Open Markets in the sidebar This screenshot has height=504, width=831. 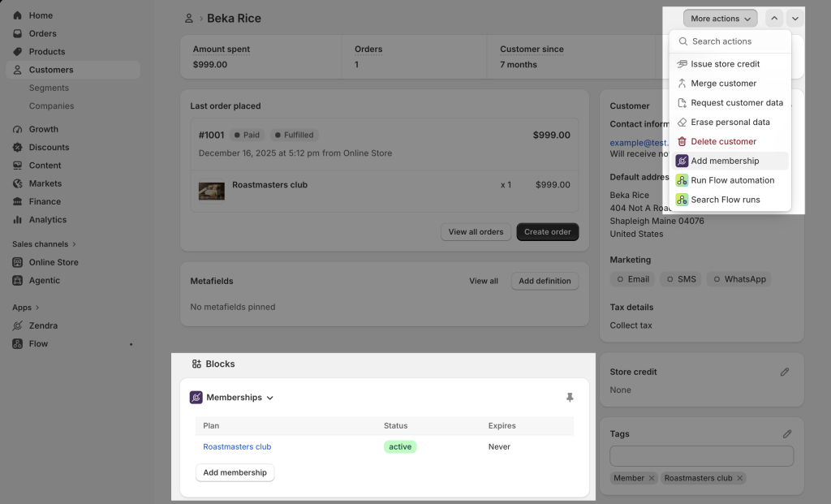coord(45,183)
